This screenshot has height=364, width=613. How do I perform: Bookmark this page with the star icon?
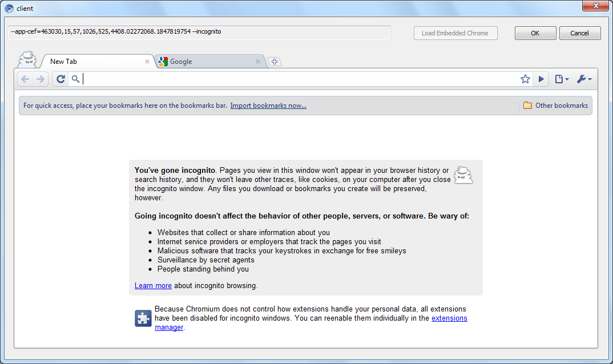525,79
